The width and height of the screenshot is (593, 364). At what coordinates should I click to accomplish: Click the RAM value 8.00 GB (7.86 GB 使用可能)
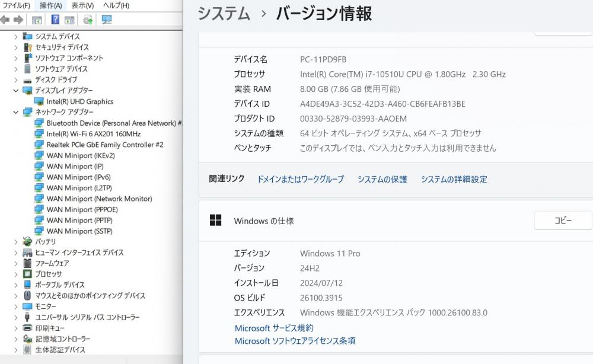[x=350, y=89]
